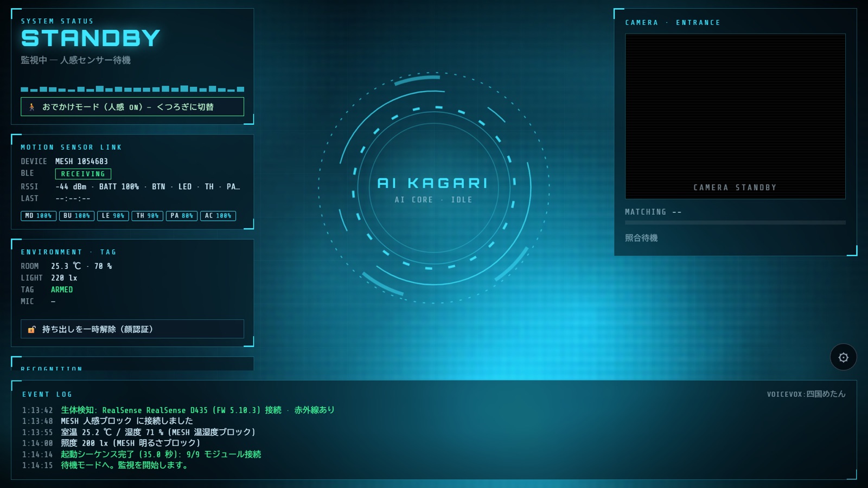Click the AI CORE · IDLE status text
The width and height of the screenshot is (868, 488).
coord(433,200)
